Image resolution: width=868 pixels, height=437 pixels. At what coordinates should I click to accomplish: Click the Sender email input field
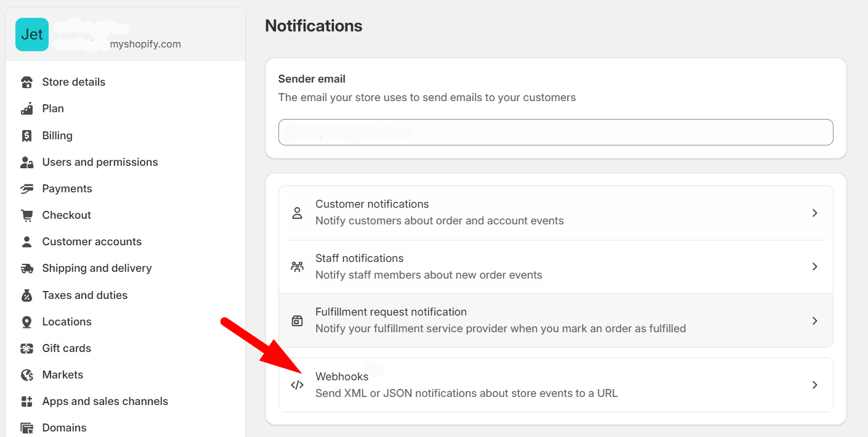pyautogui.click(x=555, y=133)
